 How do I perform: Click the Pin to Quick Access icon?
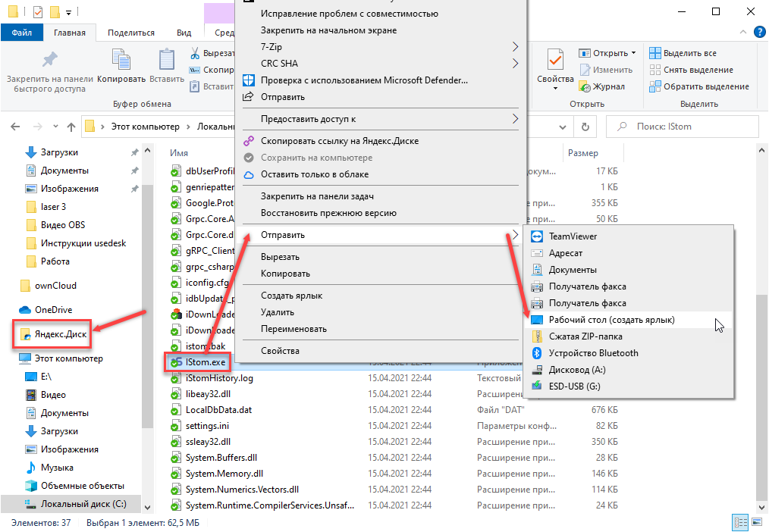click(x=49, y=61)
